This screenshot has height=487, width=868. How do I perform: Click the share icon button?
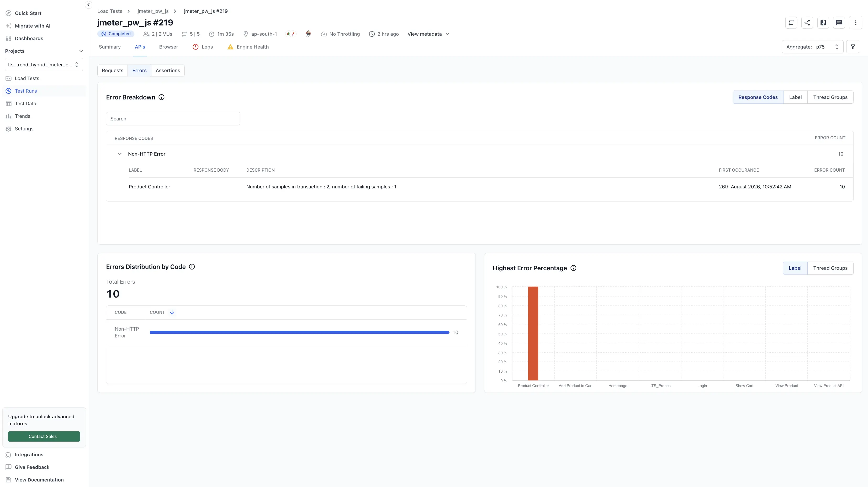pos(807,23)
